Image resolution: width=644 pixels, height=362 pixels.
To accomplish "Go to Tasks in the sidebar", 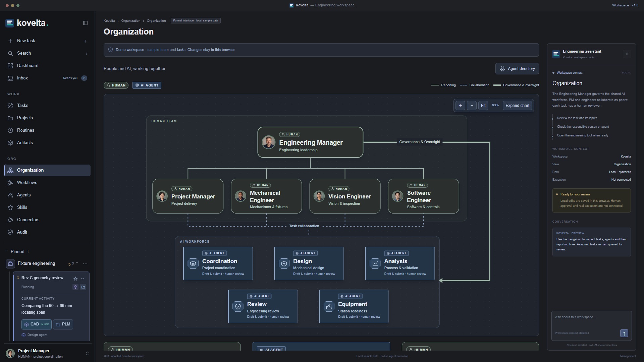I will click(x=47, y=106).
